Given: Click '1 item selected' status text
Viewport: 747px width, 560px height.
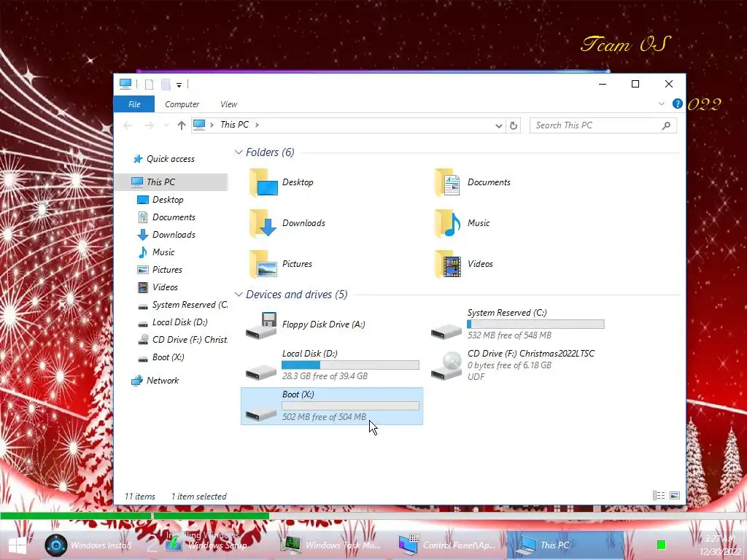Looking at the screenshot, I should point(198,496).
